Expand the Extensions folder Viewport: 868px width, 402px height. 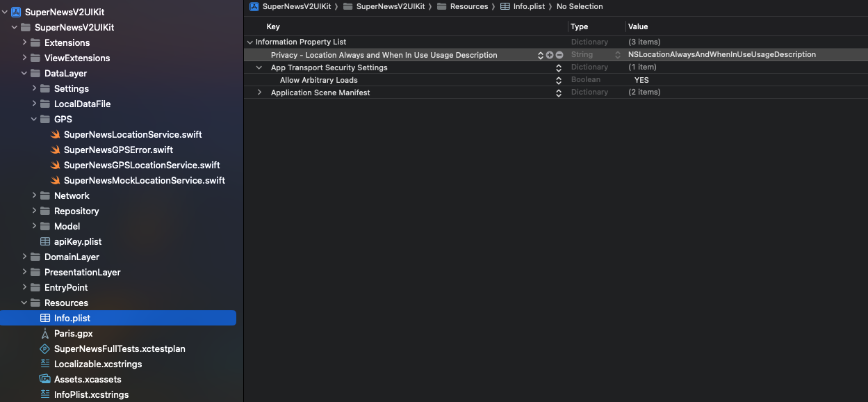[24, 42]
